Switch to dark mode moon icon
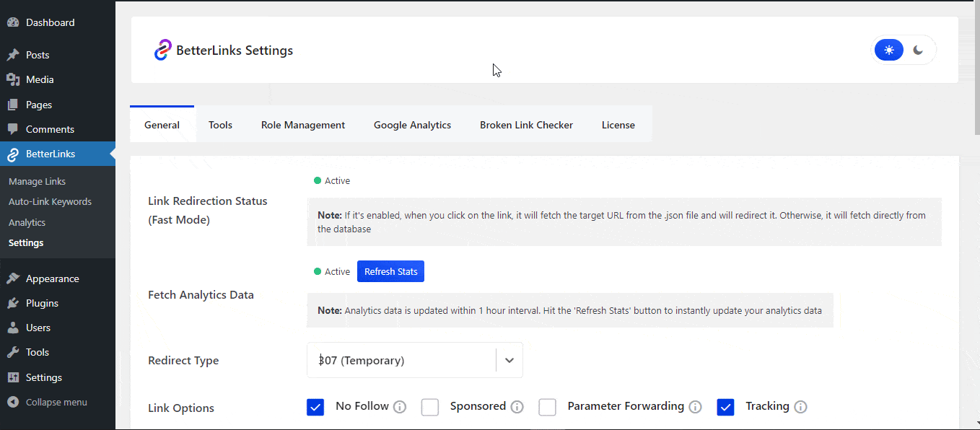Screen dimensions: 980x430 918,51
